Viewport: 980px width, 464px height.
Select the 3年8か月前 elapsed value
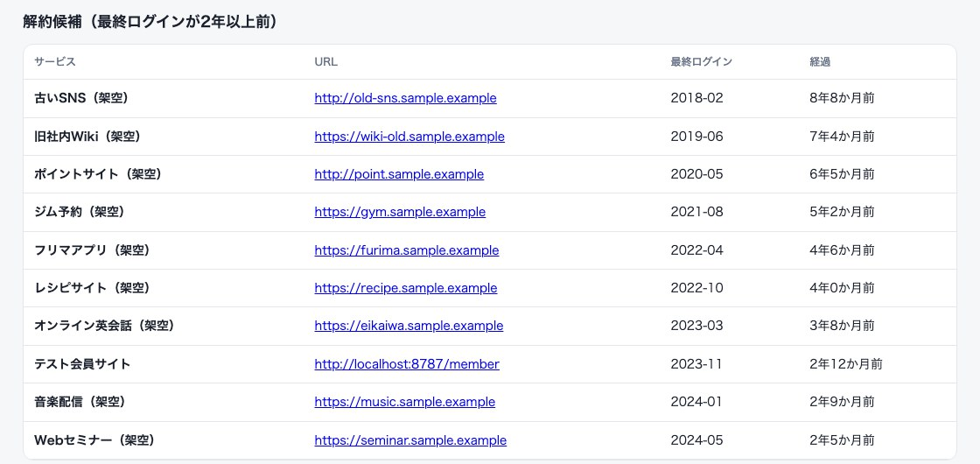[842, 326]
